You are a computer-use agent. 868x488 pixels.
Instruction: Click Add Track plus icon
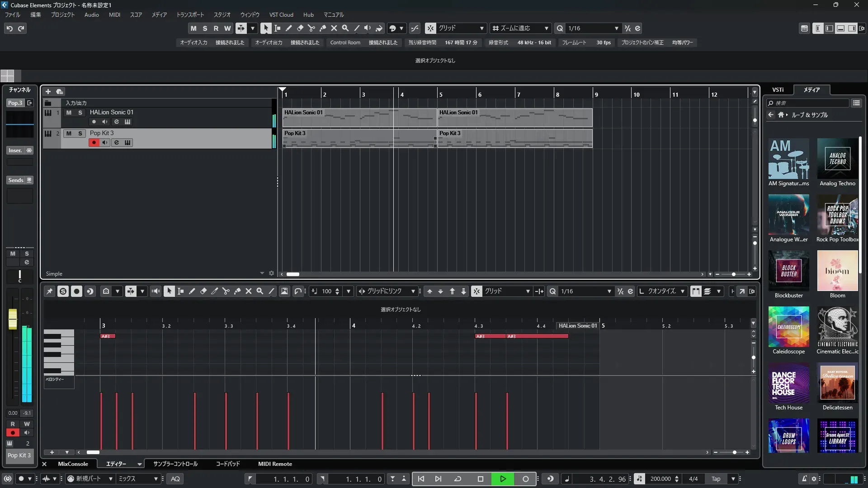click(x=48, y=91)
